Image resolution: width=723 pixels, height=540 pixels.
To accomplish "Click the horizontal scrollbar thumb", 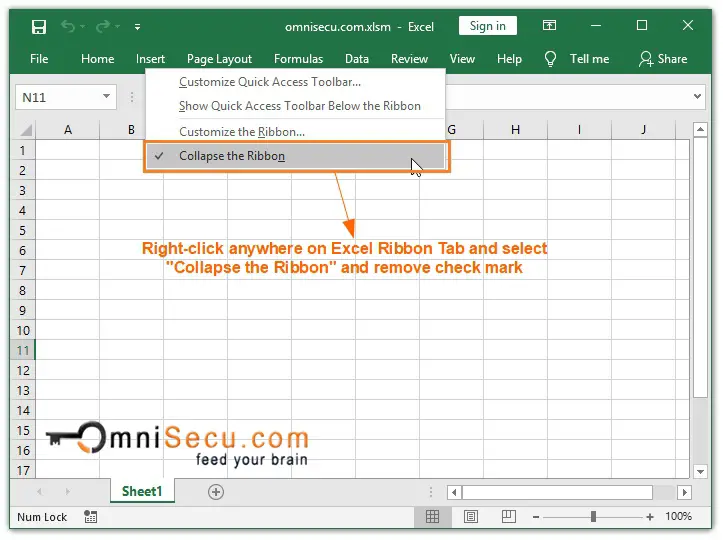I will [557, 493].
